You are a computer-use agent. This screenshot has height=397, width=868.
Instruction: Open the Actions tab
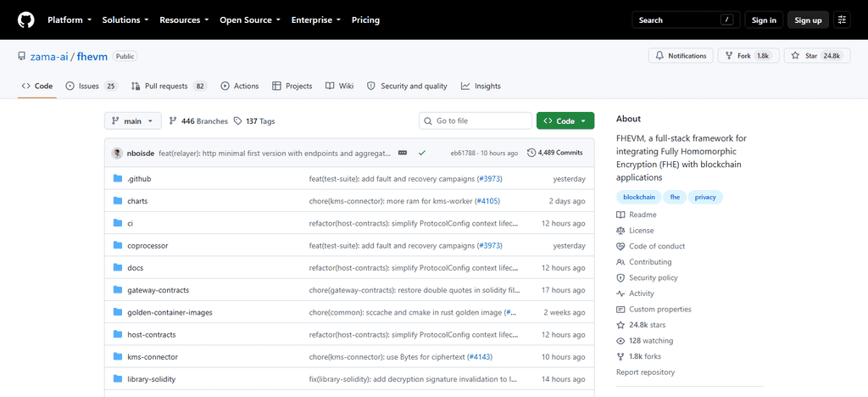coord(240,86)
